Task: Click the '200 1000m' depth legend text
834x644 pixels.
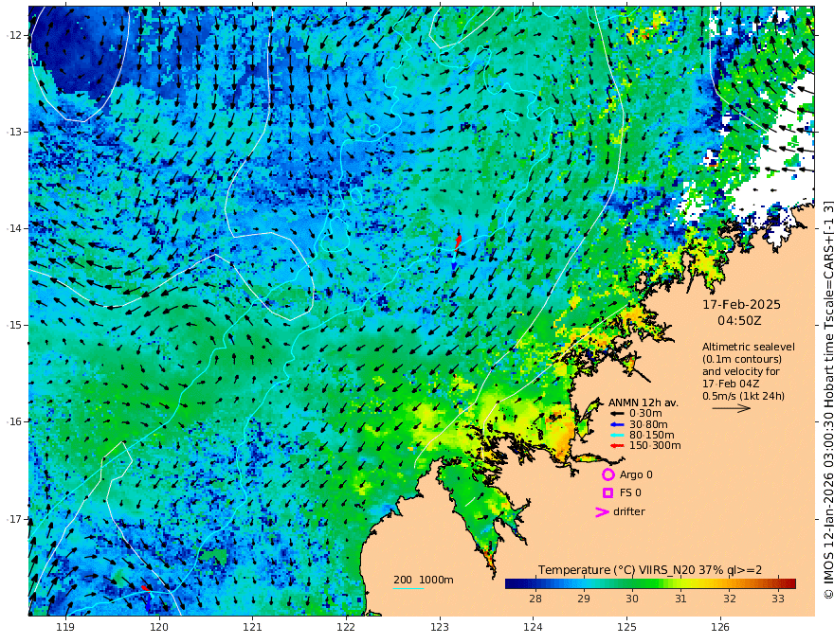Action: coord(424,580)
